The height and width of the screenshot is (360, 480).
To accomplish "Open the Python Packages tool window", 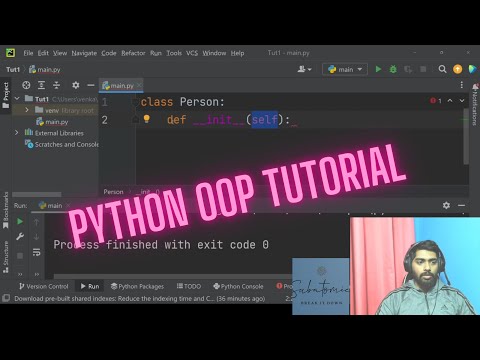I will tap(137, 286).
